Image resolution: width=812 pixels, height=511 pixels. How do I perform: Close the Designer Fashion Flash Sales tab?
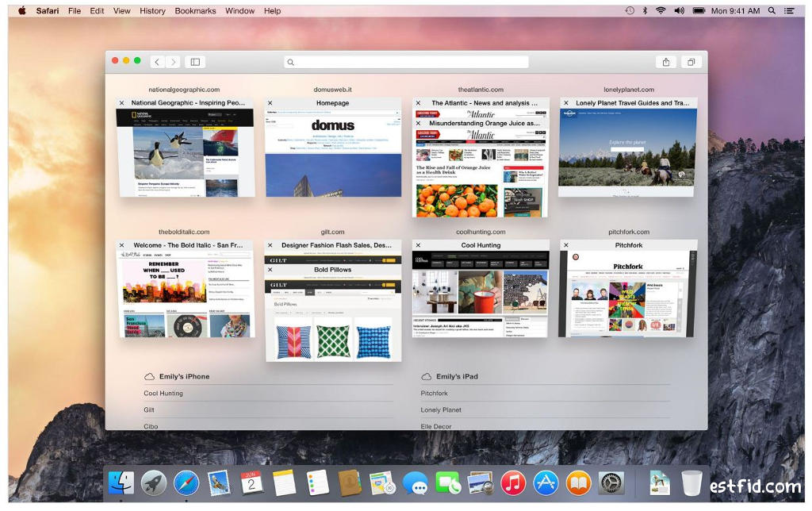tap(270, 245)
